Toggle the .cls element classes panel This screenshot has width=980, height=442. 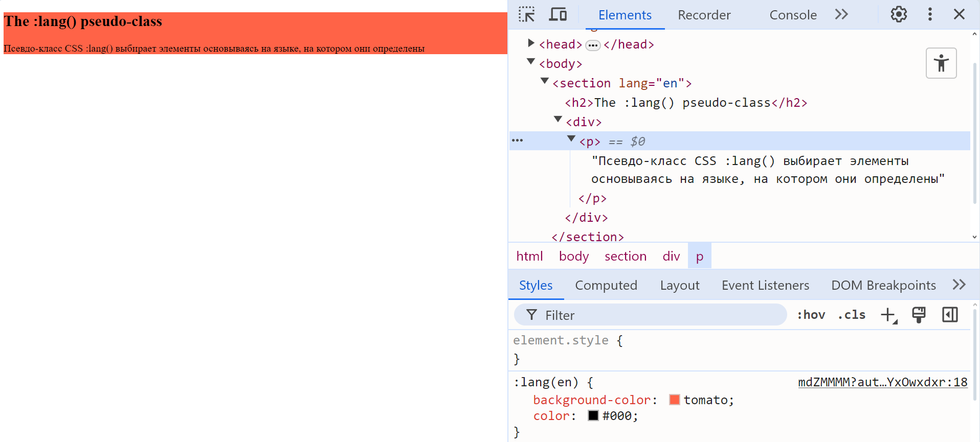[852, 315]
